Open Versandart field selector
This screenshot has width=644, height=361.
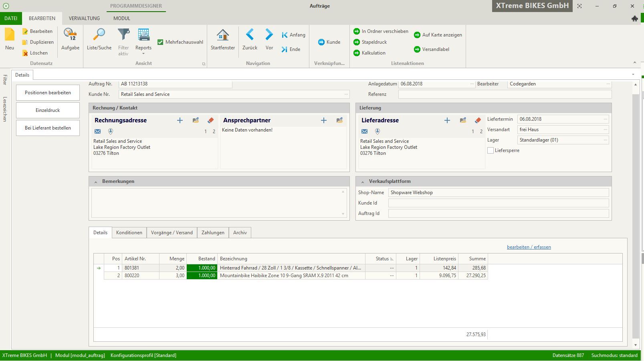coord(605,130)
